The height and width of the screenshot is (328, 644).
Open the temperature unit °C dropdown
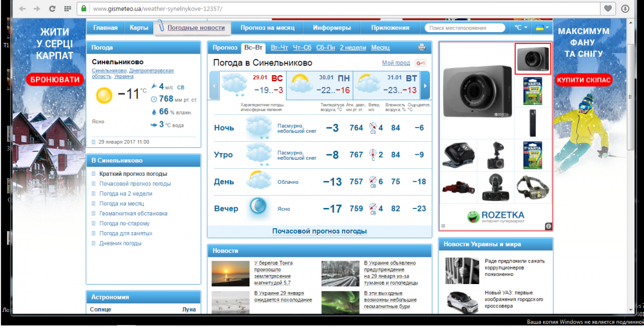521,28
